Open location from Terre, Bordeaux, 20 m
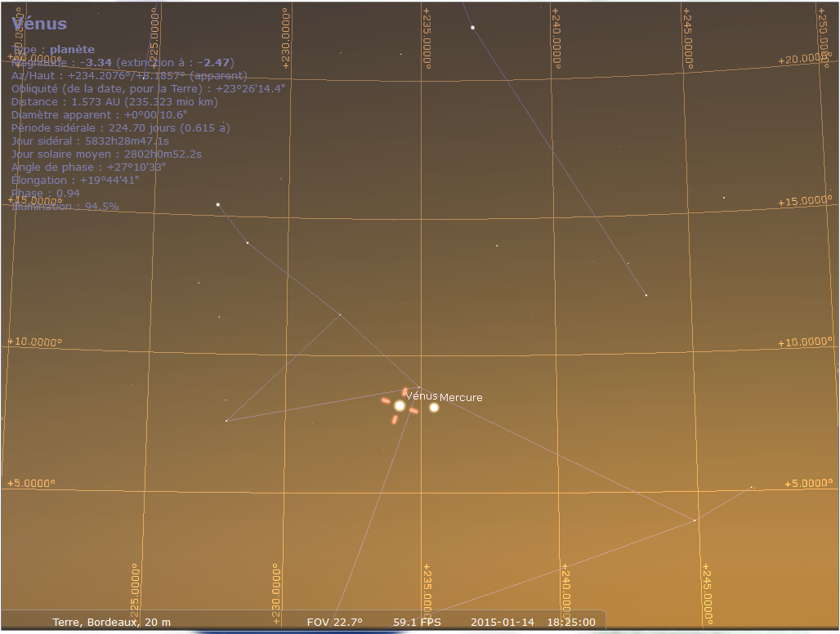The image size is (840, 634). tap(111, 622)
